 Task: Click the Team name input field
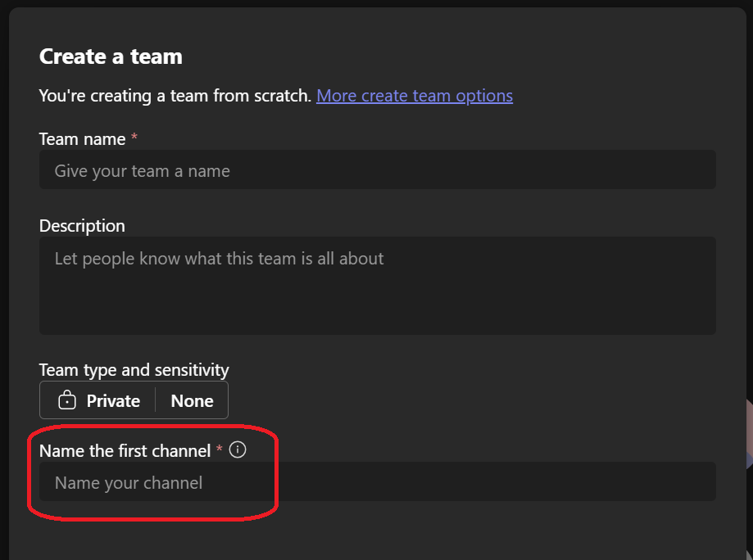377,170
